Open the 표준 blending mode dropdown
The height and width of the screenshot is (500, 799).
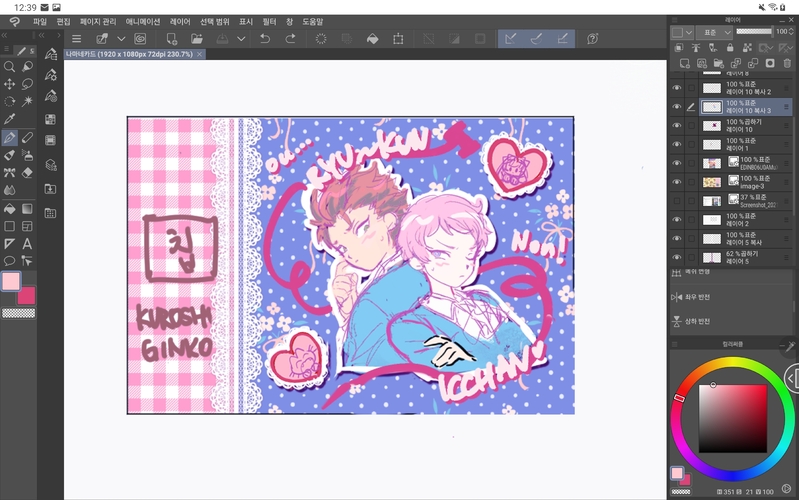point(713,32)
